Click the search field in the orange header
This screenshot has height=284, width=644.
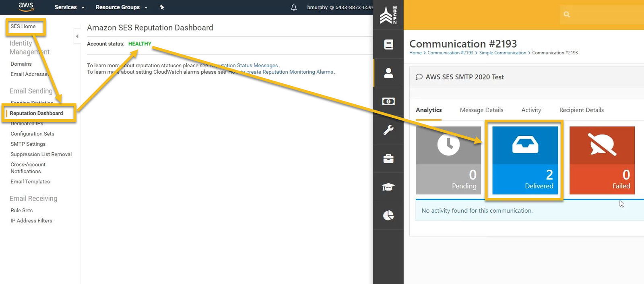pyautogui.click(x=602, y=15)
